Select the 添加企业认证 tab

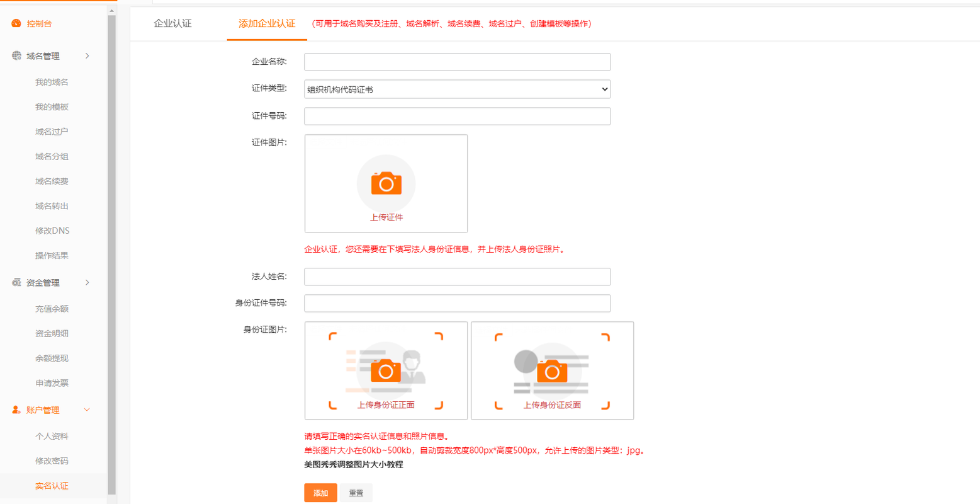(267, 23)
